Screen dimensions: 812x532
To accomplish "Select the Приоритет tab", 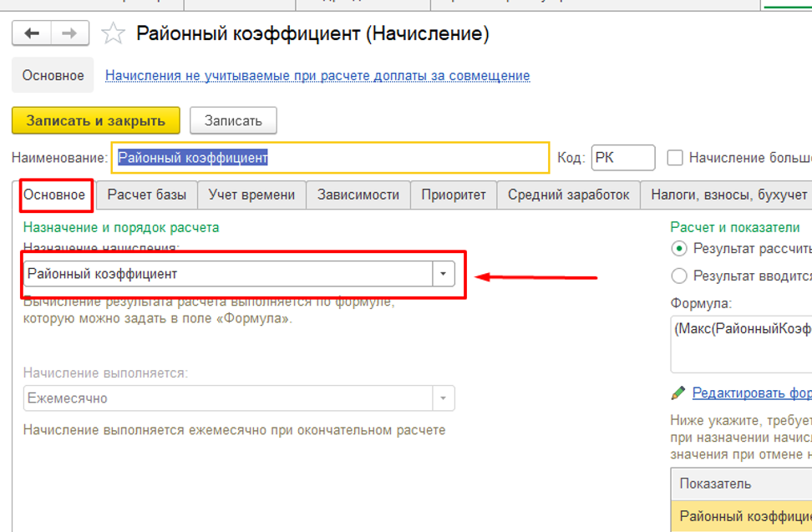I will coord(454,195).
